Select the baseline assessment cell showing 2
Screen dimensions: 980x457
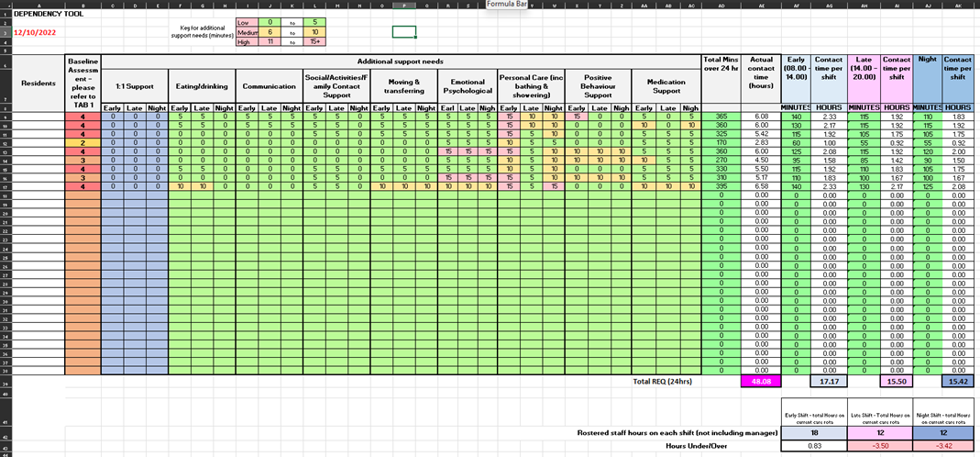(x=83, y=143)
